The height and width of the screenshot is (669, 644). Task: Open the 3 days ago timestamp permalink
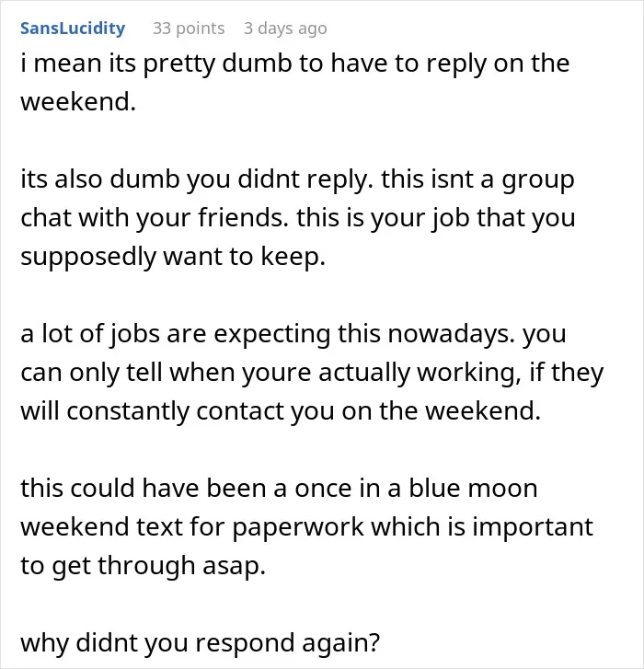click(x=285, y=29)
